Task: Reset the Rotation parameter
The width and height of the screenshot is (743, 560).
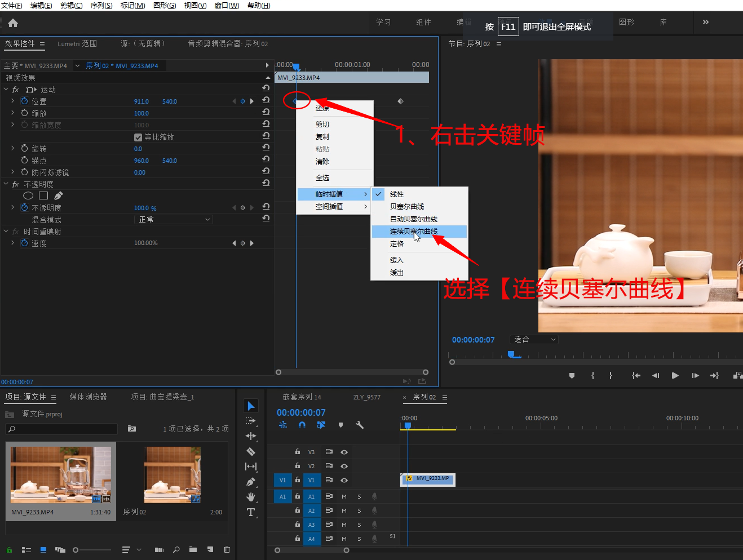Action: pyautogui.click(x=266, y=148)
